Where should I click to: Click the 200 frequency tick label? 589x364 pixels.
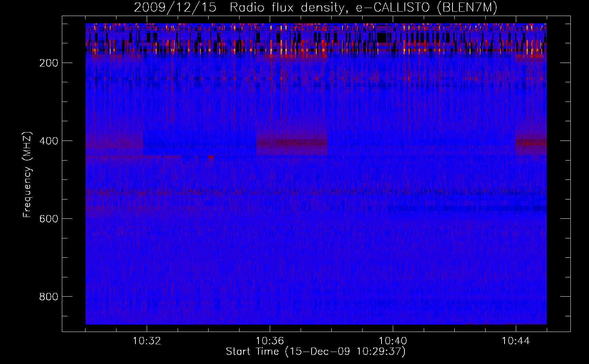[x=49, y=63]
